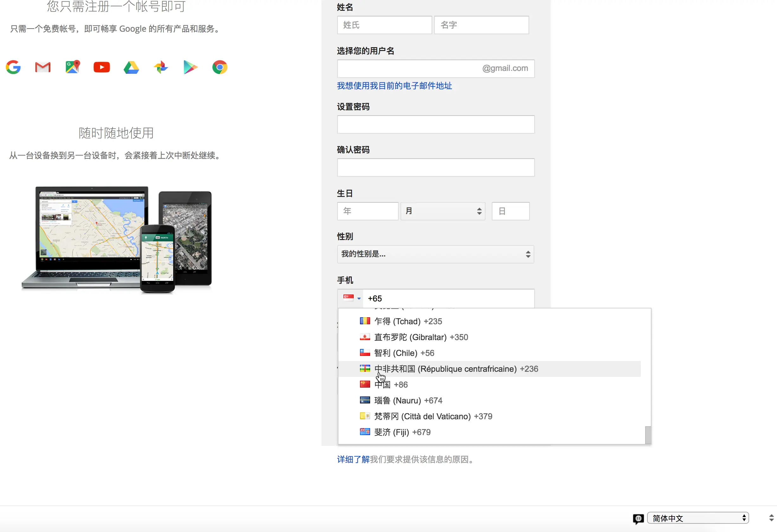This screenshot has height=532, width=777.
Task: Choose 智利 (Chile) +56 option
Action: (404, 353)
